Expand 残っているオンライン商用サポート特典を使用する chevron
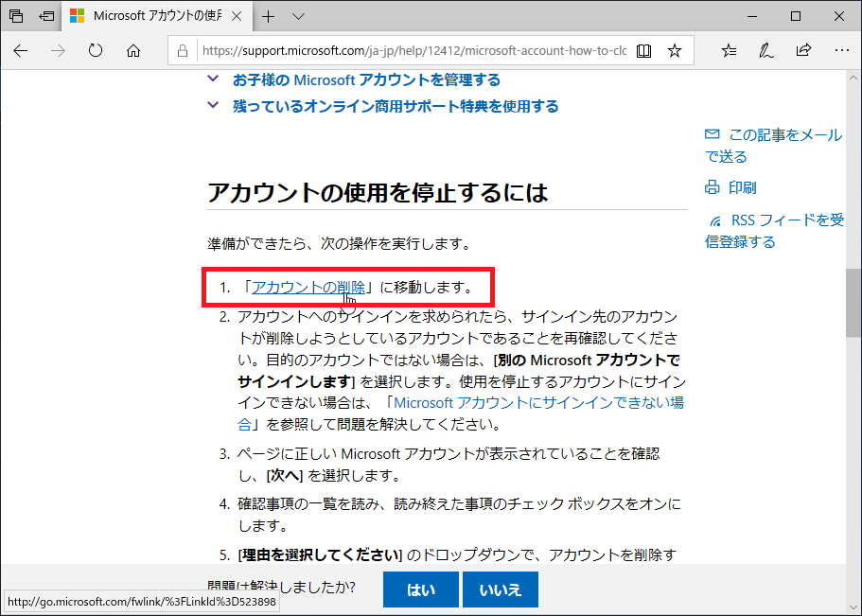Screen dimensions: 862x616 click(x=213, y=104)
